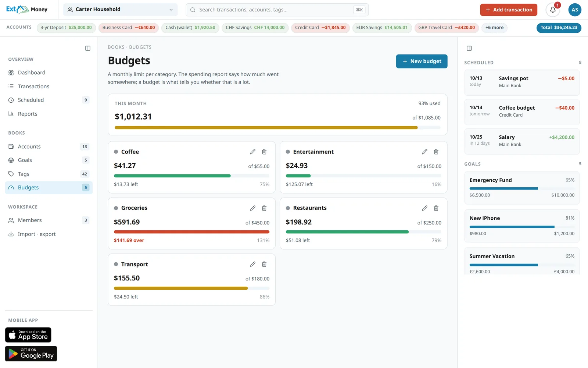Edit the Restaurants budget

click(425, 208)
